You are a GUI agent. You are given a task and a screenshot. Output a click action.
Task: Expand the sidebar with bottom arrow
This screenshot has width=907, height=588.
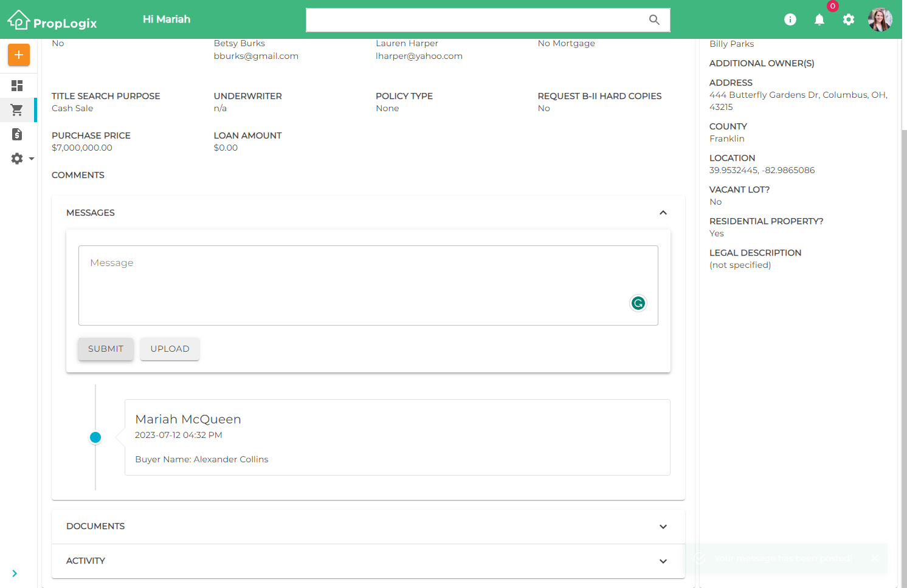pyautogui.click(x=15, y=573)
